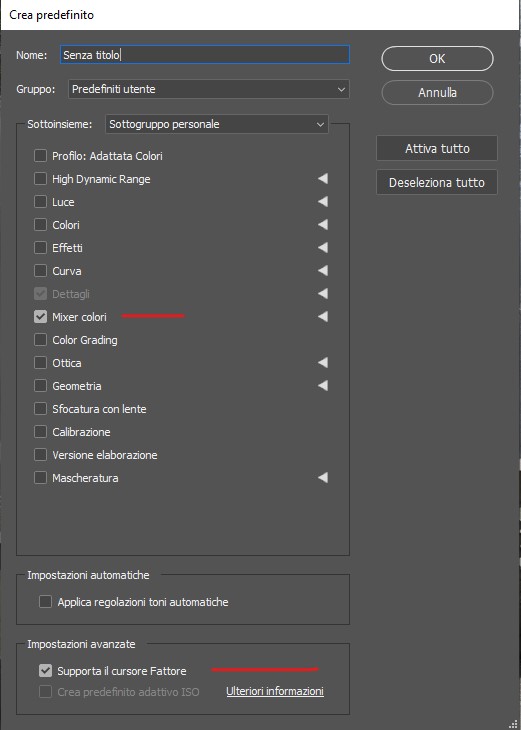Screen dimensions: 521x730
Task: Enable the Effetti checkbox
Action: [41, 247]
